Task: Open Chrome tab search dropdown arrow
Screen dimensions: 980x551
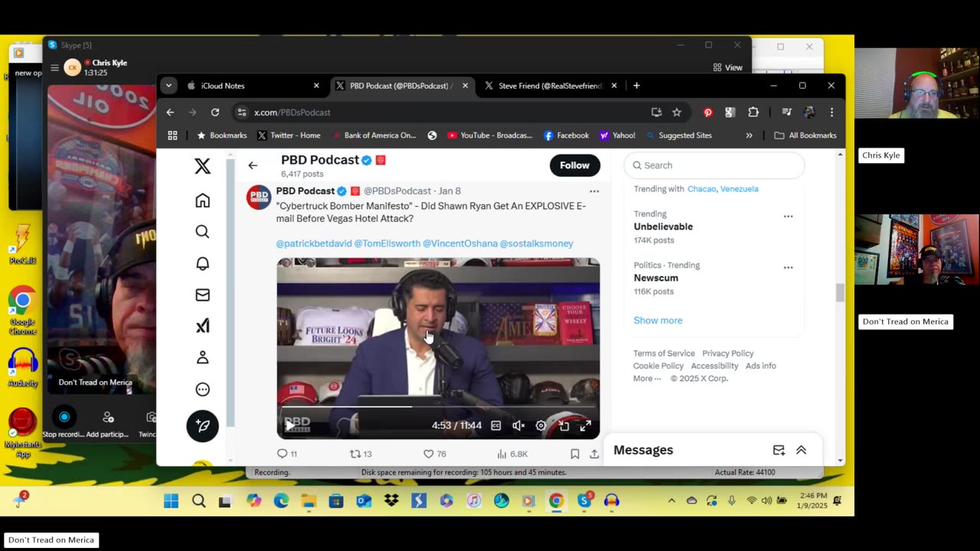Action: [168, 86]
